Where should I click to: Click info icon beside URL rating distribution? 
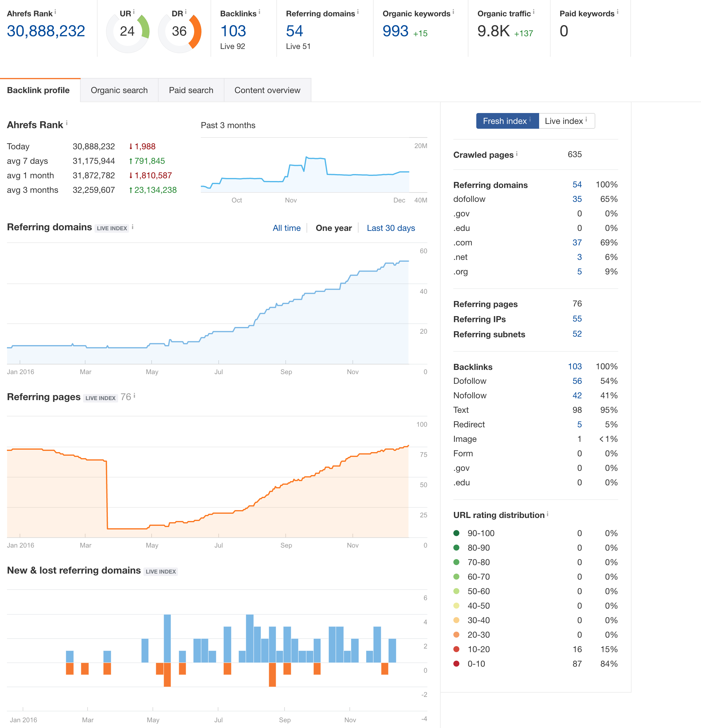click(547, 514)
